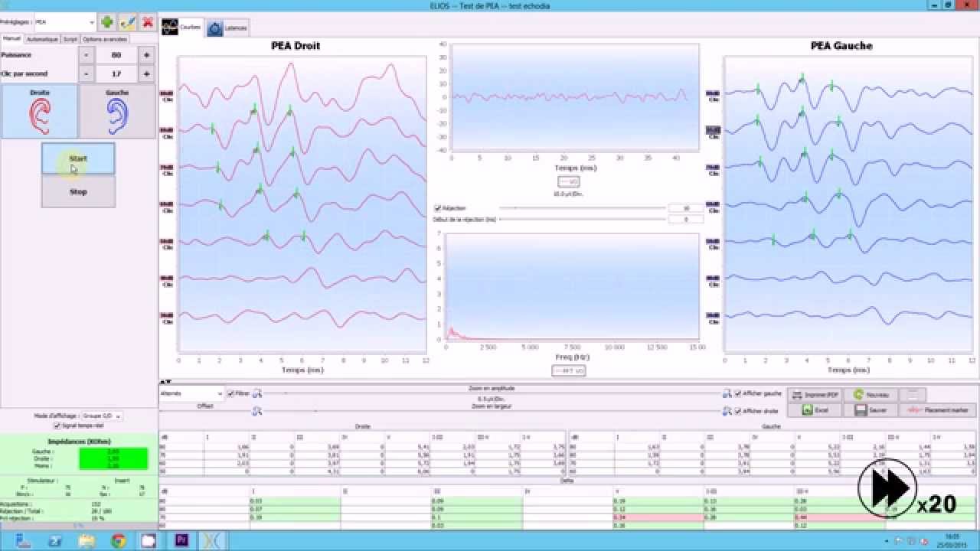This screenshot has height=551, width=980.
Task: Decrease Clic par second with minus button
Action: pyautogui.click(x=87, y=73)
